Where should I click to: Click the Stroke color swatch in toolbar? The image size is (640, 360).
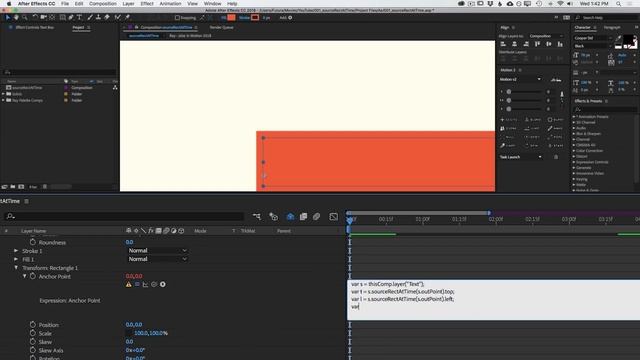coord(255,18)
